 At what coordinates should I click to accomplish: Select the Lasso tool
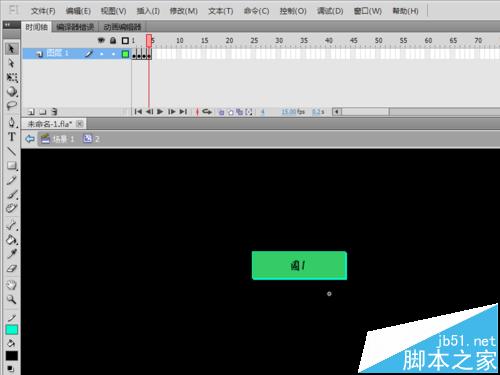pos(12,106)
